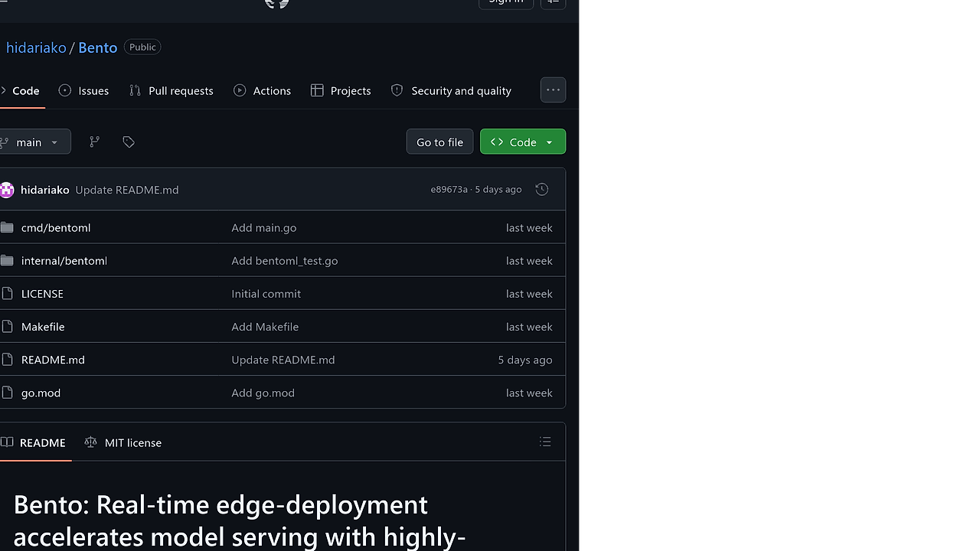Click the LICENSE file icon
Viewport: 980px width, 551px height.
[7, 293]
